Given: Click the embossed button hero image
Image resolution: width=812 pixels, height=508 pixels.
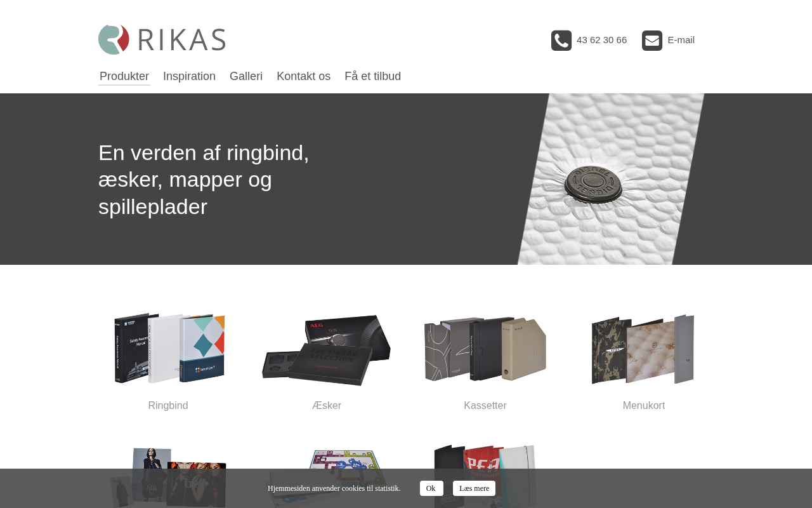Looking at the screenshot, I should [x=611, y=179].
